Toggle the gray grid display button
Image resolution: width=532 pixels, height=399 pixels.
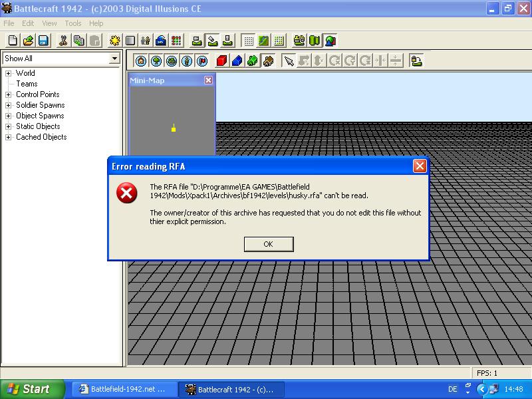click(x=248, y=41)
